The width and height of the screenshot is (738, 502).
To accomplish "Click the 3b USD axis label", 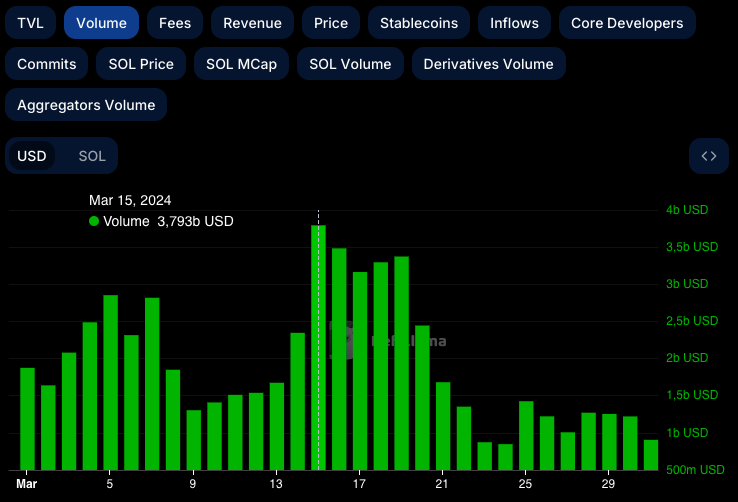I will tap(687, 284).
